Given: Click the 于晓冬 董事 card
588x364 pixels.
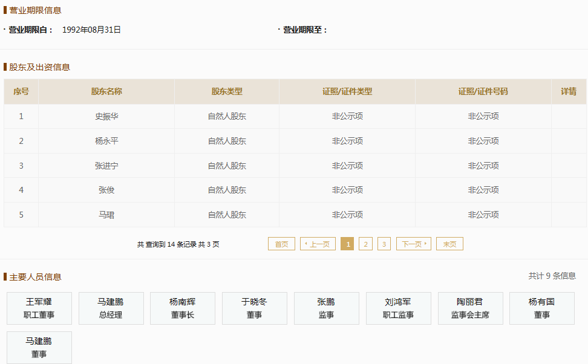Looking at the screenshot, I should tap(255, 308).
